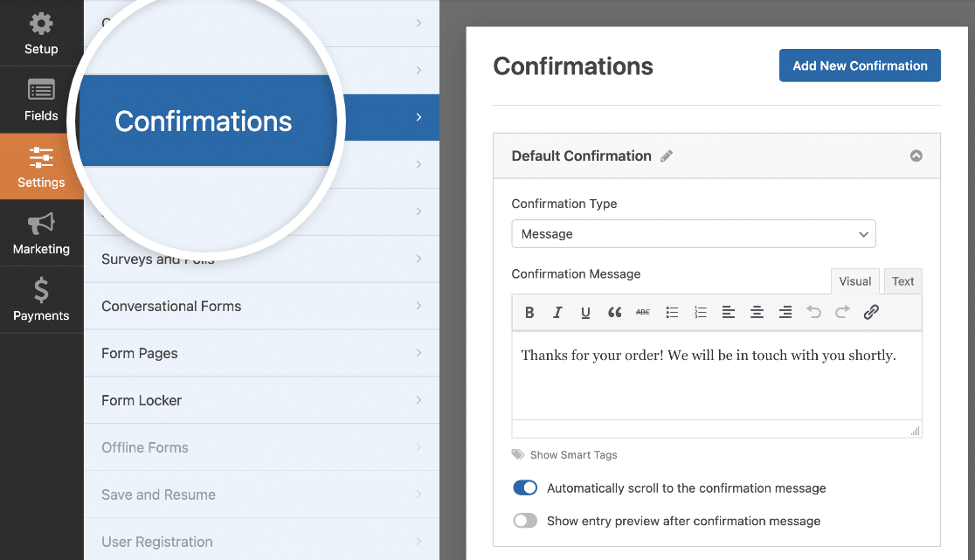Open the Marketing megaphone panel

(41, 233)
